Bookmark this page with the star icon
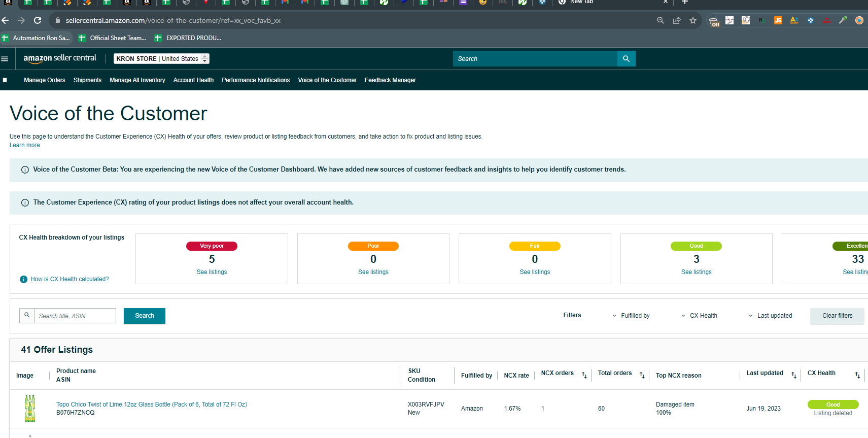The image size is (868, 438). [693, 20]
